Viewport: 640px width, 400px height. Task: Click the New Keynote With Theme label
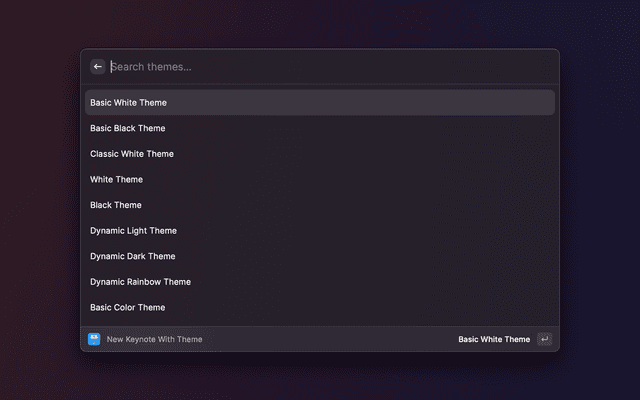tap(154, 339)
